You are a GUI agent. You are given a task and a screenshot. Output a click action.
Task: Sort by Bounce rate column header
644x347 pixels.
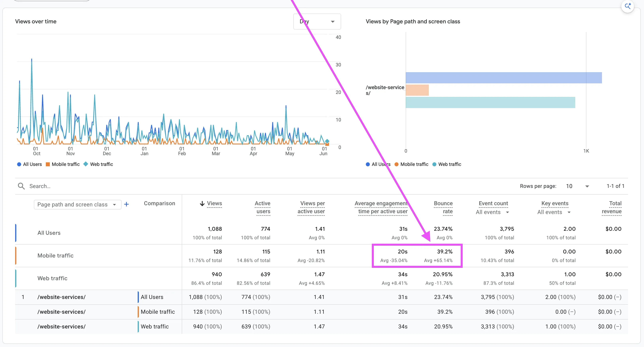443,207
